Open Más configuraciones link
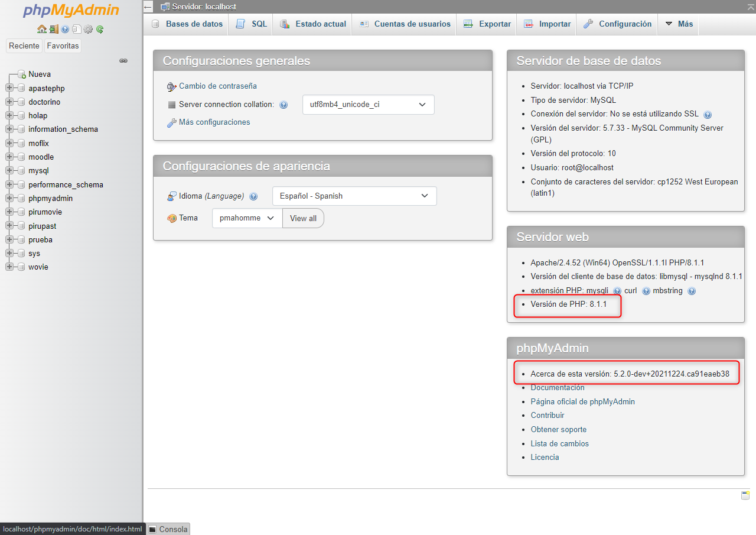756x535 pixels. pyautogui.click(x=214, y=122)
